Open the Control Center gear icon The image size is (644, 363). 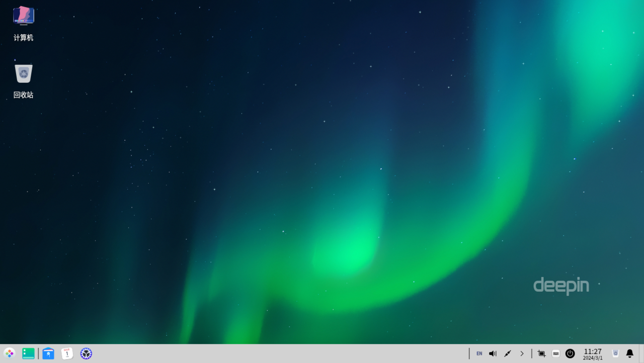pyautogui.click(x=86, y=353)
